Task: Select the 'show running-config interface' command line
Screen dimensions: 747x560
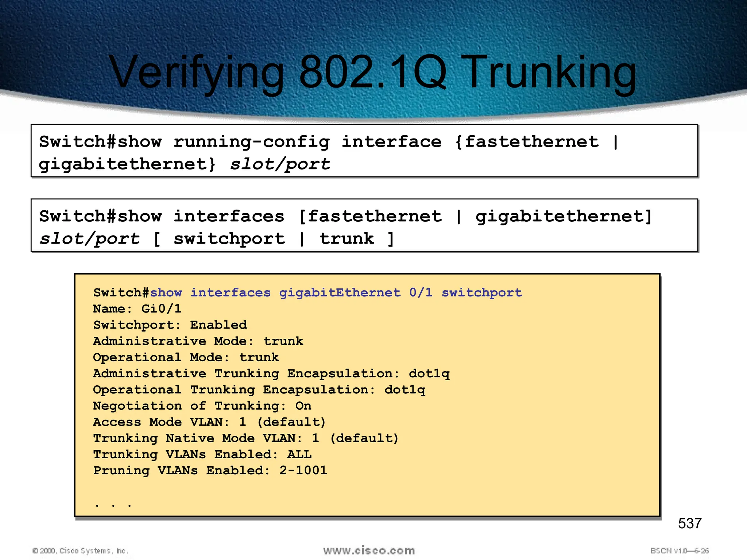Action: 329,141
